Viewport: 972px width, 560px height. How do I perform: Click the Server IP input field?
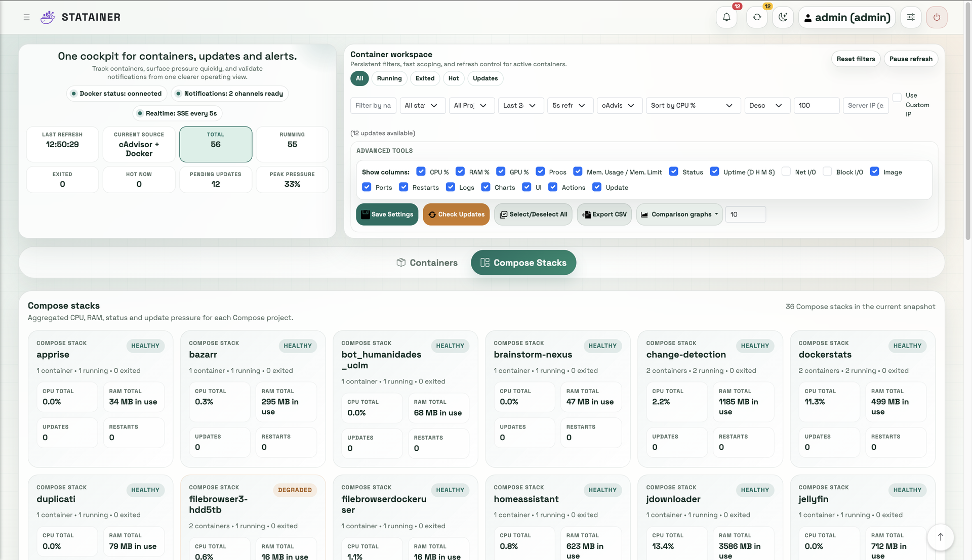pyautogui.click(x=866, y=105)
